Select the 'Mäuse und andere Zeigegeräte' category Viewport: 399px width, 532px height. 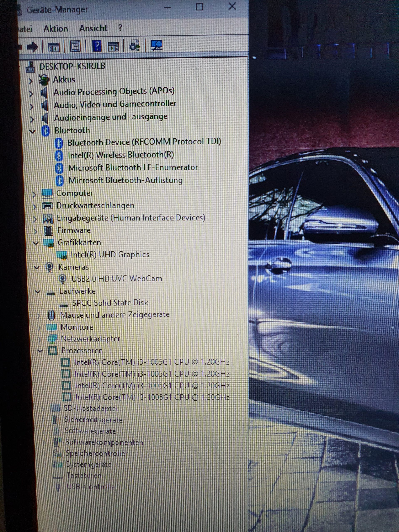113,314
